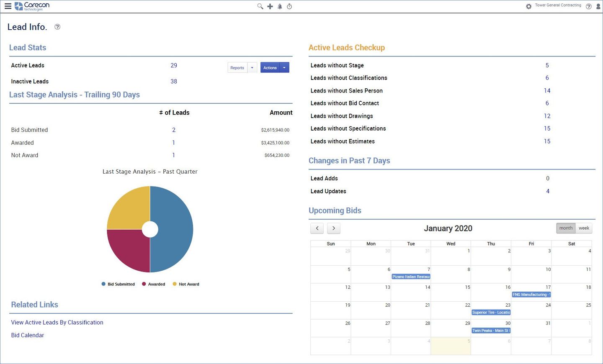
Task: Click the Corecon Technologies logo
Action: [32, 6]
